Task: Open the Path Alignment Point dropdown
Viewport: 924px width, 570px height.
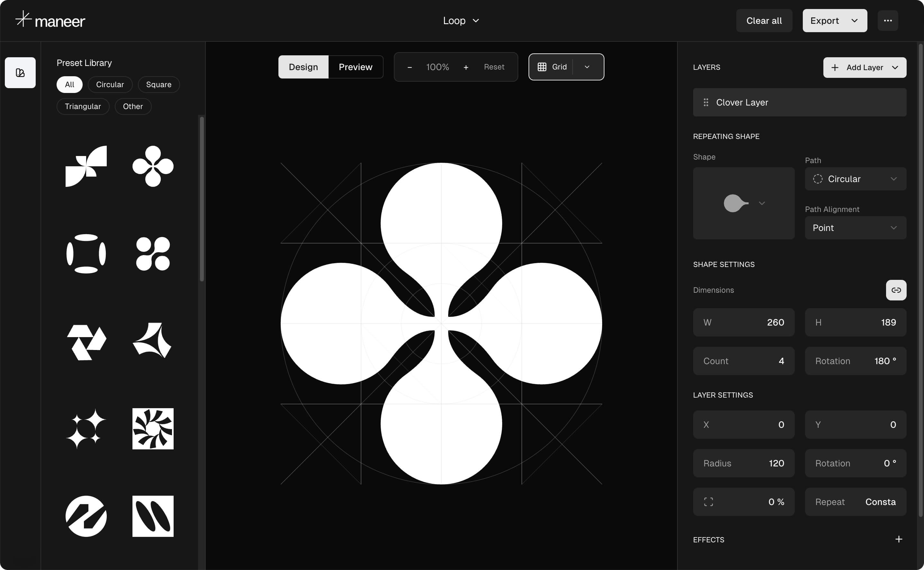Action: pos(855,228)
